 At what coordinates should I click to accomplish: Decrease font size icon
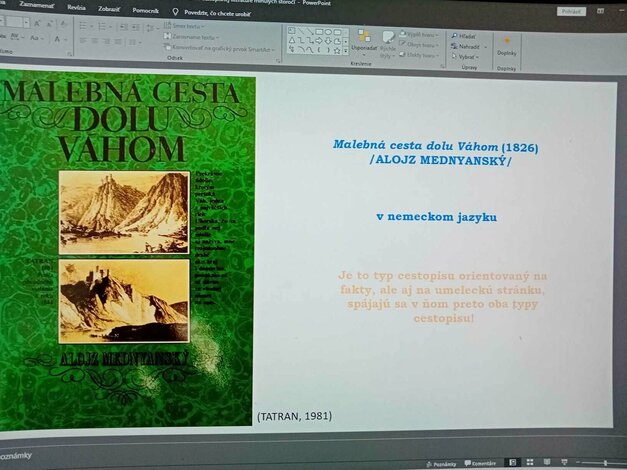(x=49, y=24)
